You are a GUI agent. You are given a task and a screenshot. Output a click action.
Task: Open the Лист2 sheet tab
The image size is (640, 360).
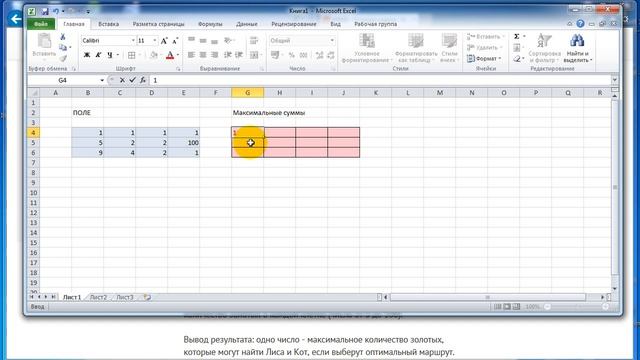pos(98,298)
